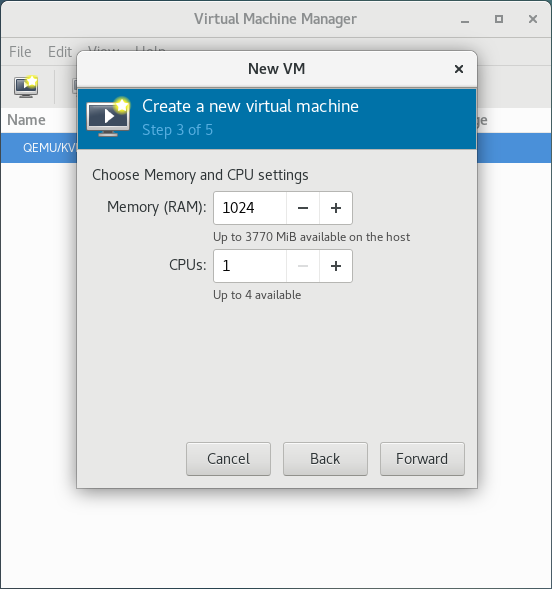Open the File menu in Virtual Machine Manager

[20, 52]
